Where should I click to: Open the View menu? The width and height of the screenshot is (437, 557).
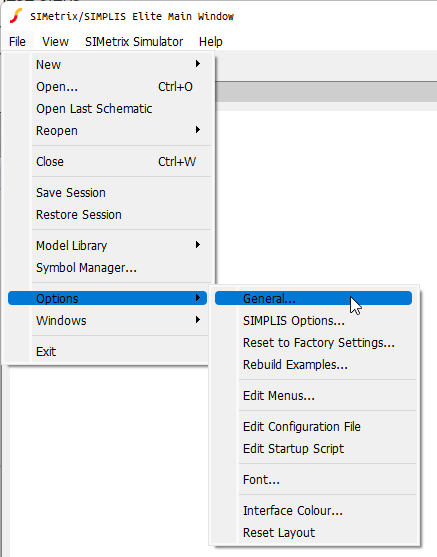[55, 42]
